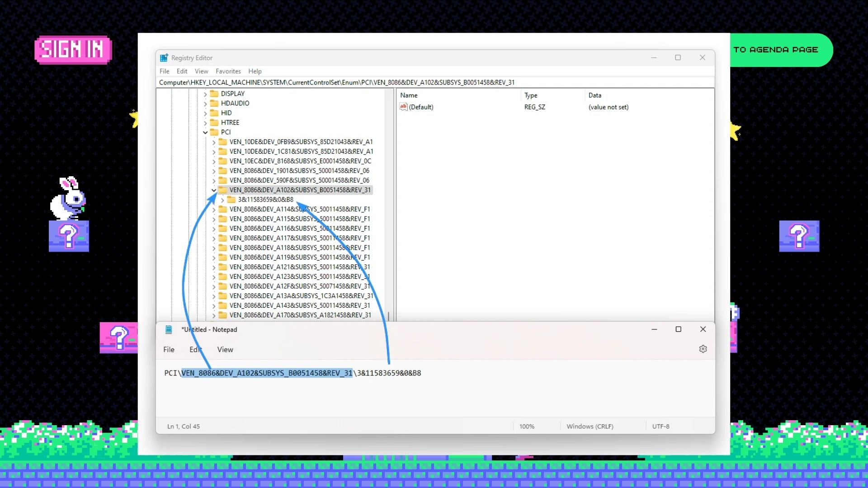Click the (Default) string value icon
The image size is (868, 488).
pos(404,107)
